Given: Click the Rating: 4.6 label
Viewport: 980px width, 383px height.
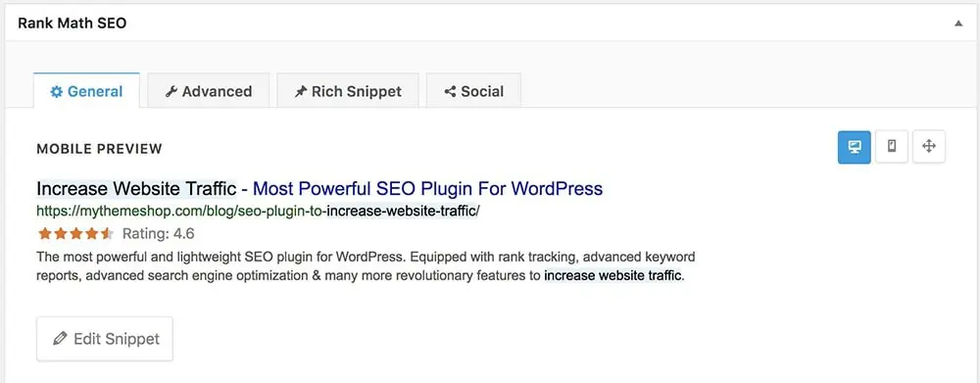Looking at the screenshot, I should coord(158,234).
